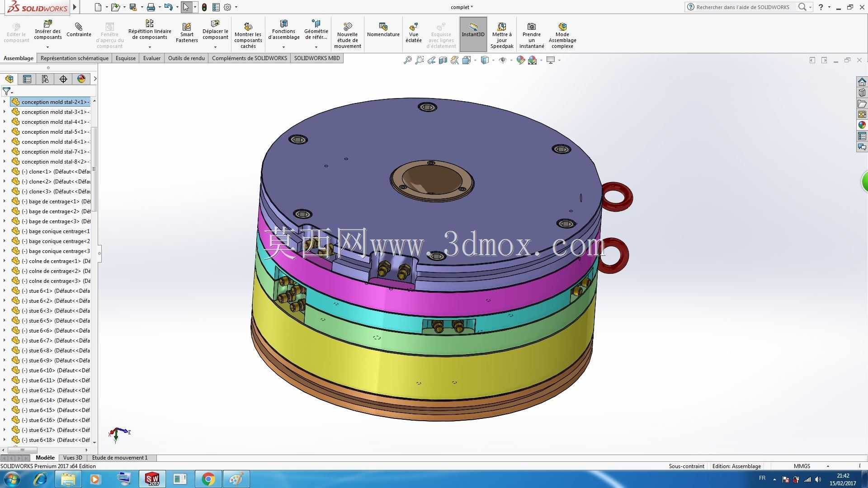Expand the feature manager panel arrow
Image resolution: width=868 pixels, height=488 pixels.
point(95,79)
